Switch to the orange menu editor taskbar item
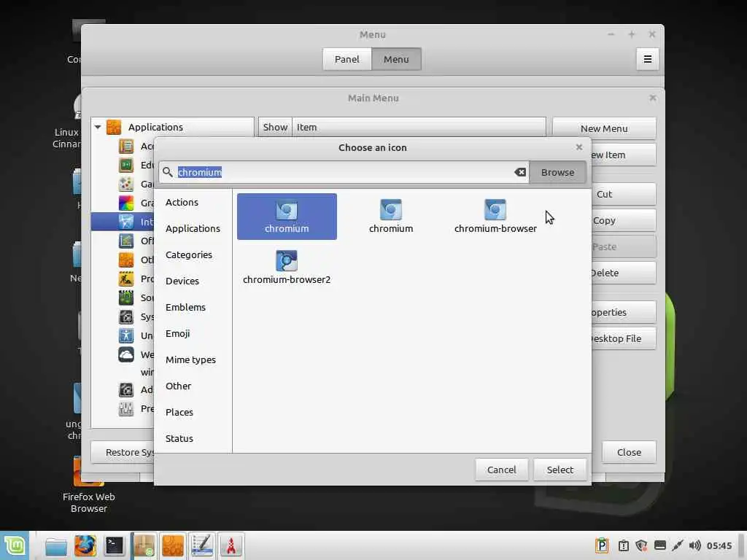 (x=173, y=546)
